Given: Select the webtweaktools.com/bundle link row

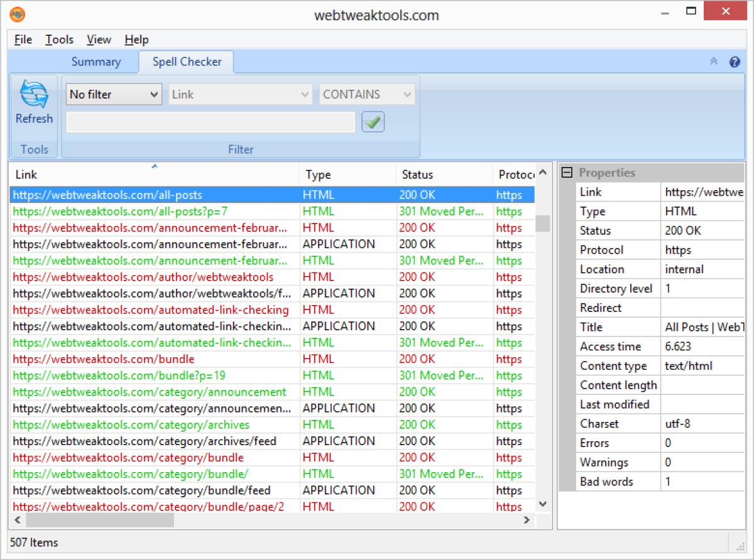Looking at the screenshot, I should tap(104, 359).
